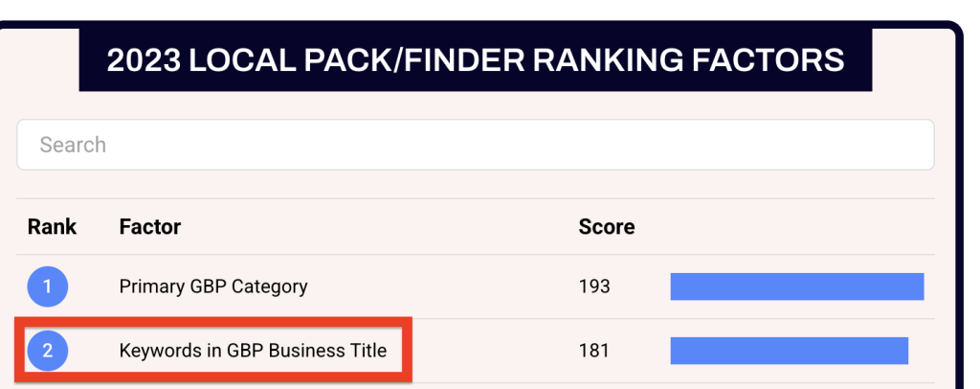Click the empty header cell above the bars
The height and width of the screenshot is (389, 980).
coord(796,227)
